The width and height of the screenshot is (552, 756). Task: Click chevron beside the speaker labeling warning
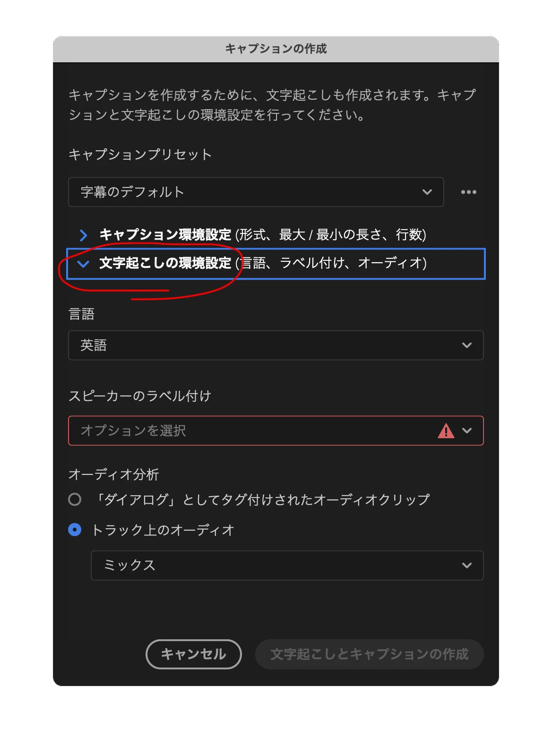467,431
